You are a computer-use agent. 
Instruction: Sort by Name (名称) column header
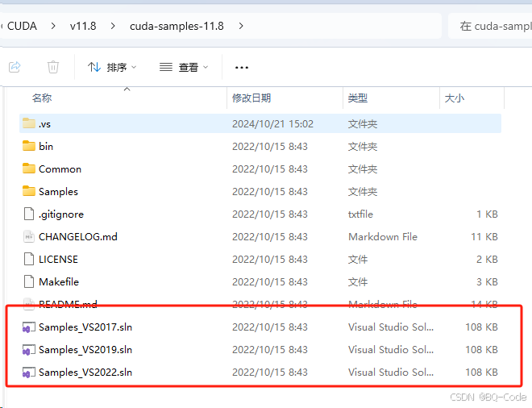[x=42, y=98]
